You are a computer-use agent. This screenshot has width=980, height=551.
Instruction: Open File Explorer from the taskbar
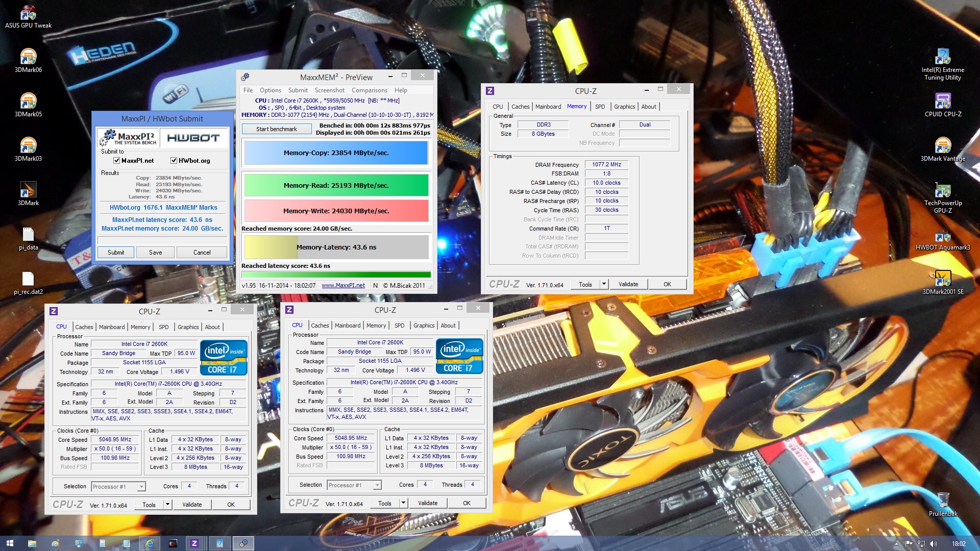[x=32, y=543]
